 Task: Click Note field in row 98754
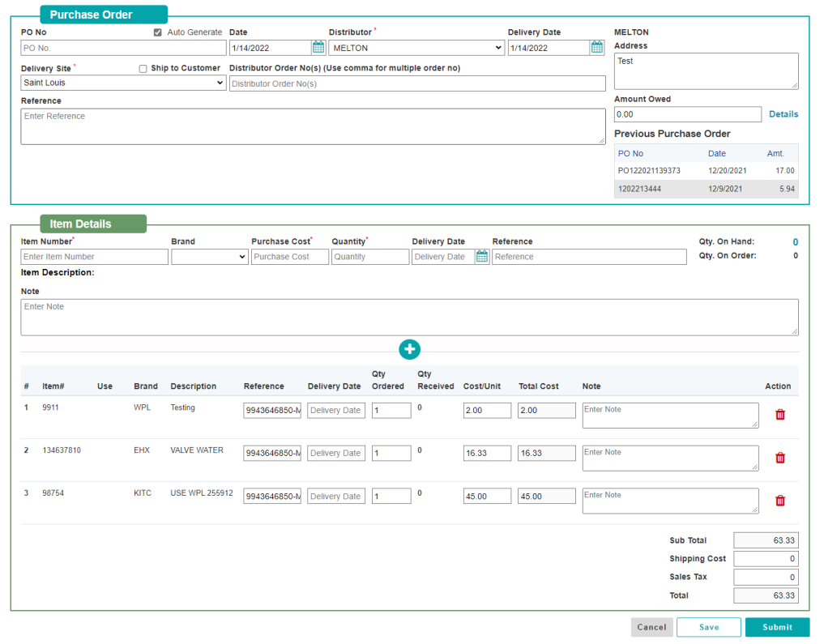671,501
